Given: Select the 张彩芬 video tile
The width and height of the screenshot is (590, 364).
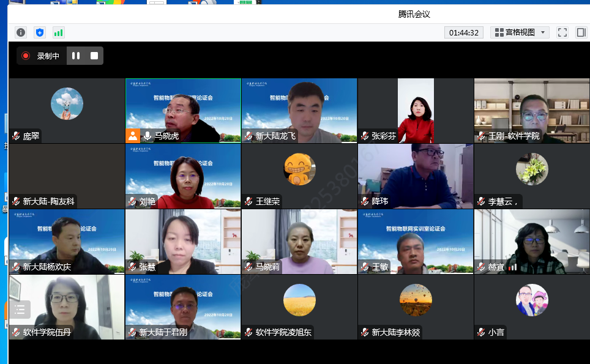Looking at the screenshot, I should (416, 110).
